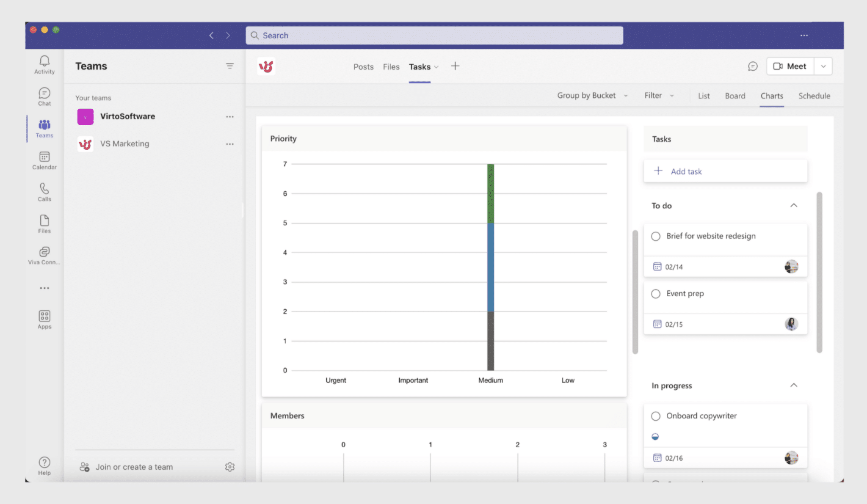
Task: Check off the 'Onboard copywriter' task
Action: click(x=655, y=416)
